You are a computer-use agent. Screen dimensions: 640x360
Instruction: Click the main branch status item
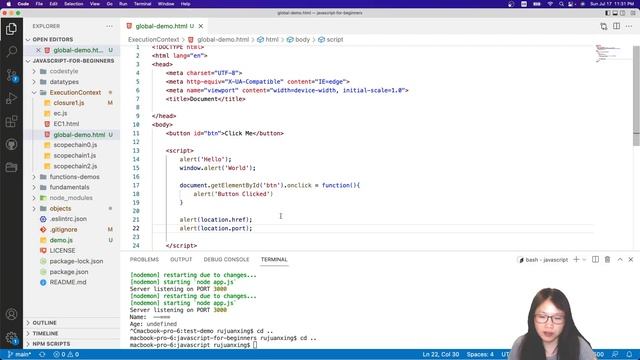point(19,354)
